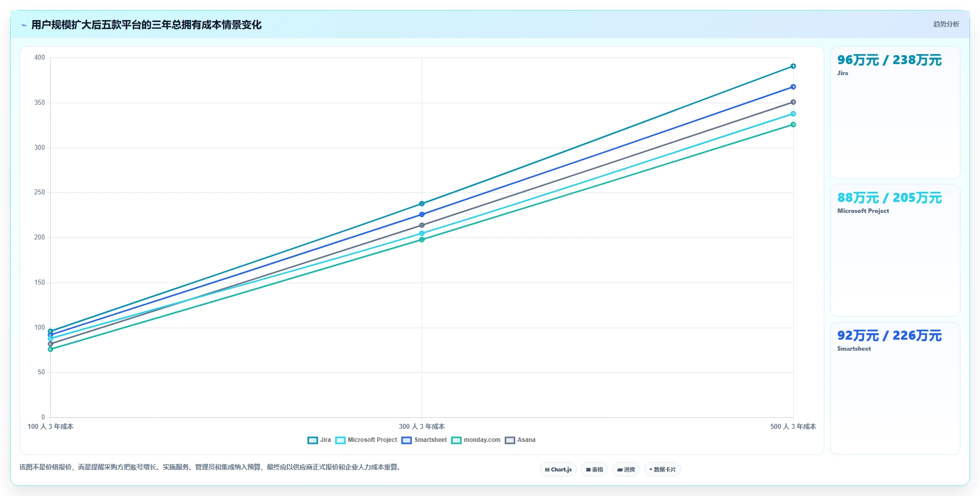Toggle the monday.com legend item
This screenshot has height=496, width=980.
point(476,440)
